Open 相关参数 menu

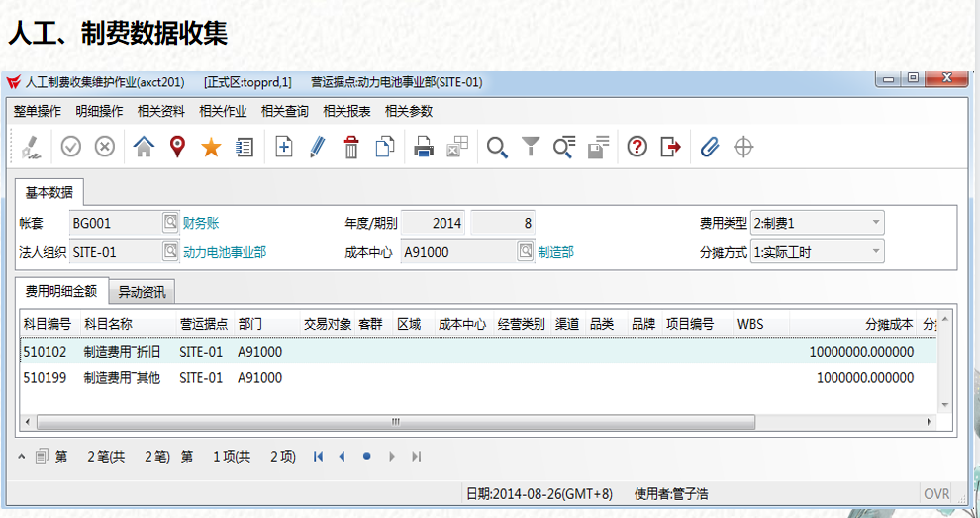(x=409, y=111)
